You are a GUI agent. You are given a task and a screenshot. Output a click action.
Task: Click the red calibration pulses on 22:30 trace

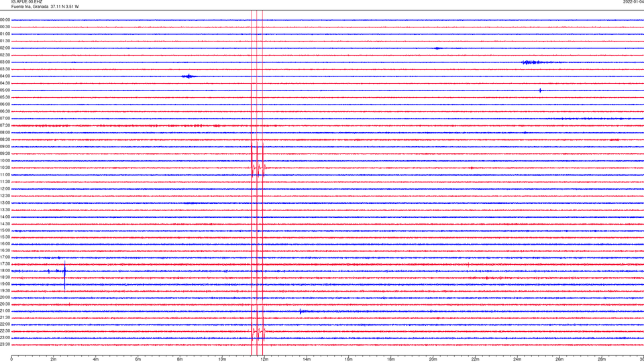(258, 330)
